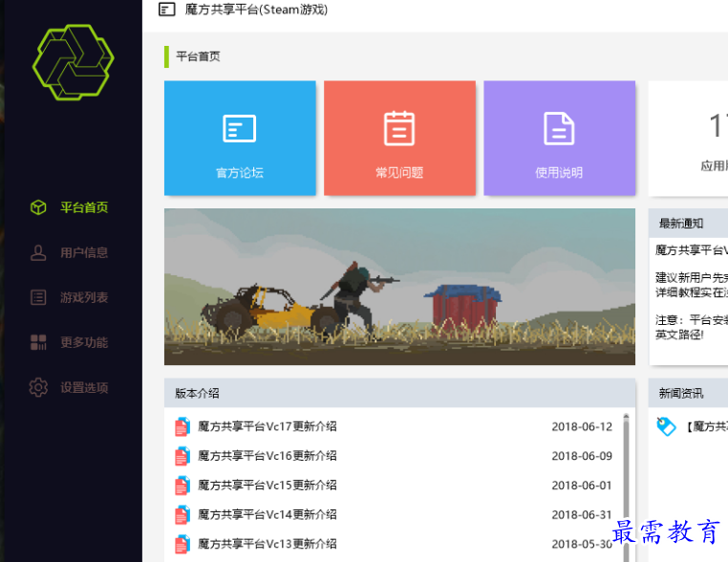The width and height of the screenshot is (728, 562).
Task: Click the blue tag icon under 新闻资讯
Action: pos(666,426)
